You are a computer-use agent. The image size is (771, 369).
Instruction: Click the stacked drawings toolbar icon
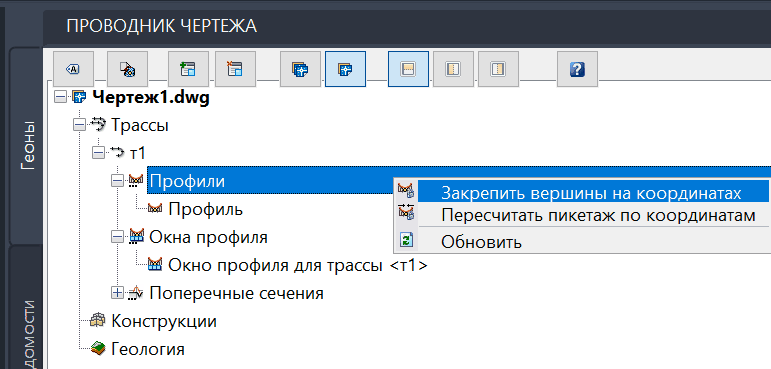300,69
